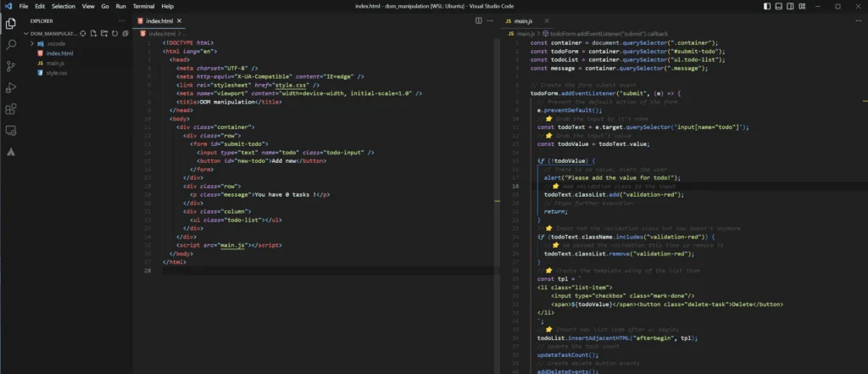Open the Help menu
Image resolution: width=868 pixels, height=374 pixels.
coord(167,6)
